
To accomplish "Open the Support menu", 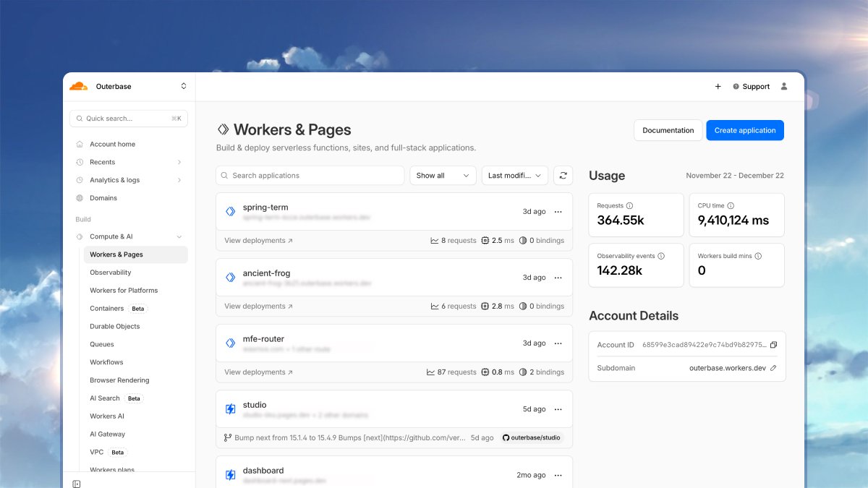I will [751, 86].
